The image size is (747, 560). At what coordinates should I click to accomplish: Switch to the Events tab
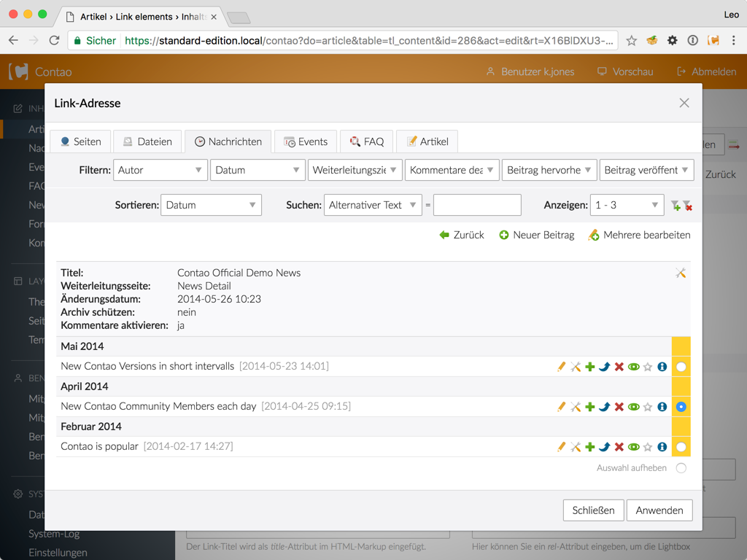coord(306,141)
